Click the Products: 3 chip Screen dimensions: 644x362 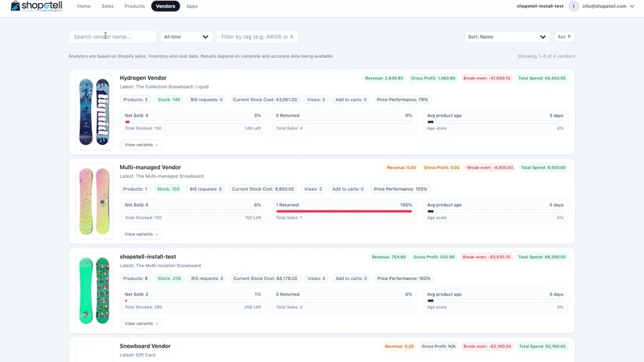(135, 100)
